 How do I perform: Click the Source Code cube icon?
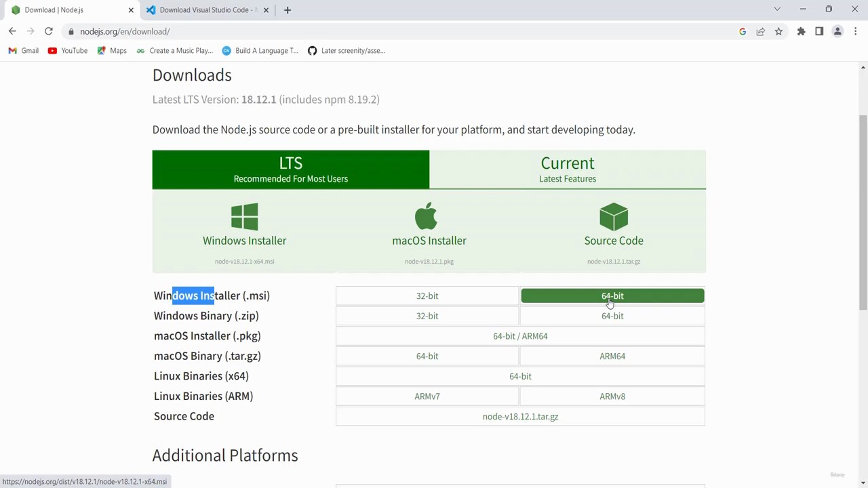point(614,217)
